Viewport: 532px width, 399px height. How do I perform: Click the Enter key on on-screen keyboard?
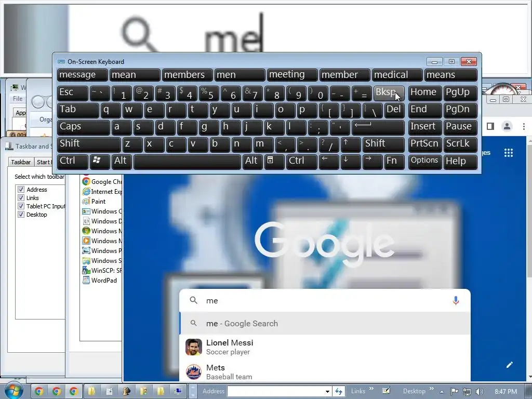(x=378, y=127)
